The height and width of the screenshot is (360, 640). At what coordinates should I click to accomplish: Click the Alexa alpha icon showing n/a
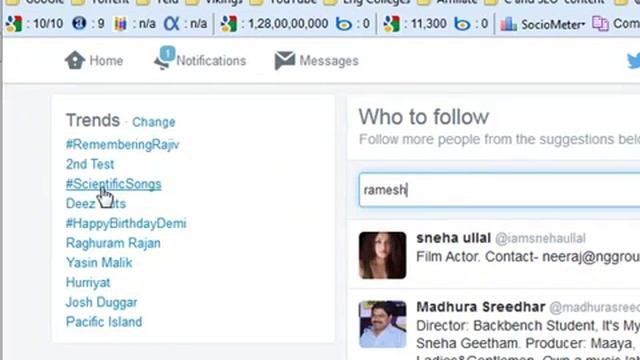point(171,24)
